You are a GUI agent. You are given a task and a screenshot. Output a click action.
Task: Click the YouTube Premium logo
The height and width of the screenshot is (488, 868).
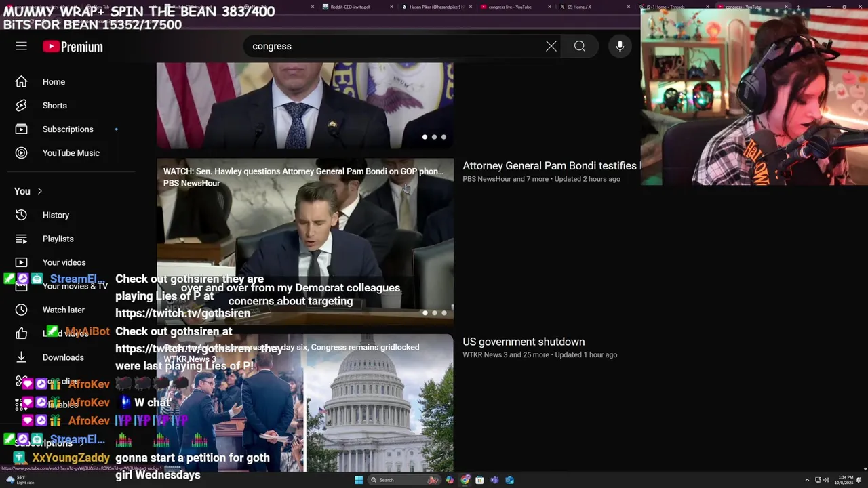point(73,47)
